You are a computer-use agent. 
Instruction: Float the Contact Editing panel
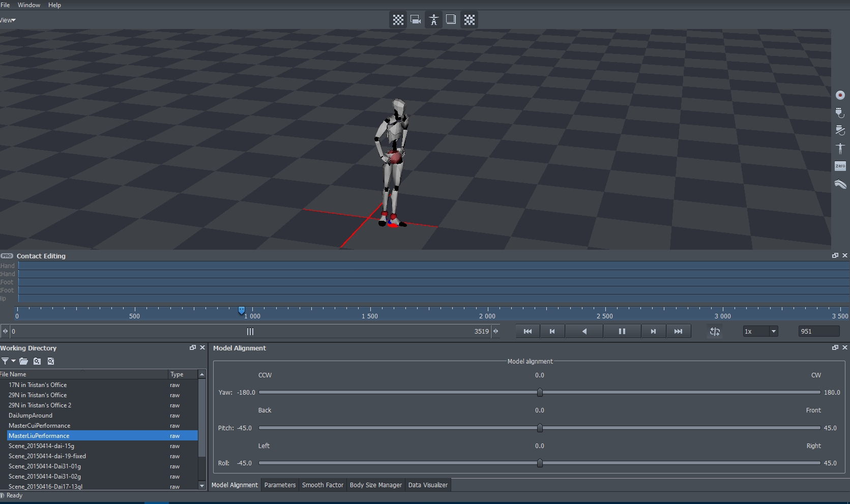point(835,255)
